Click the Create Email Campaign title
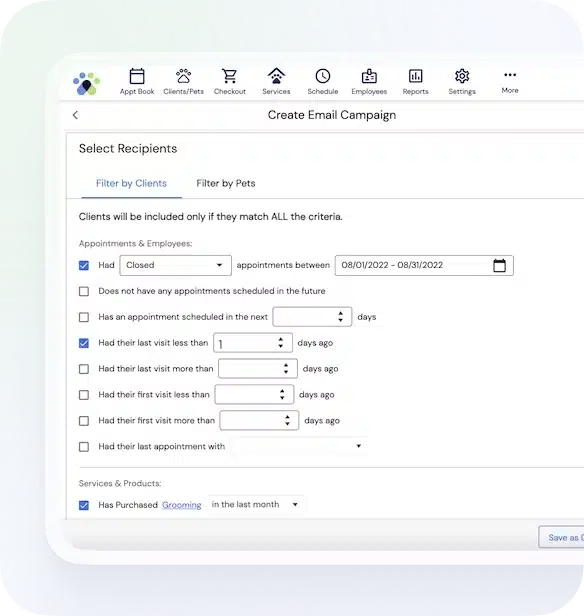 332,115
